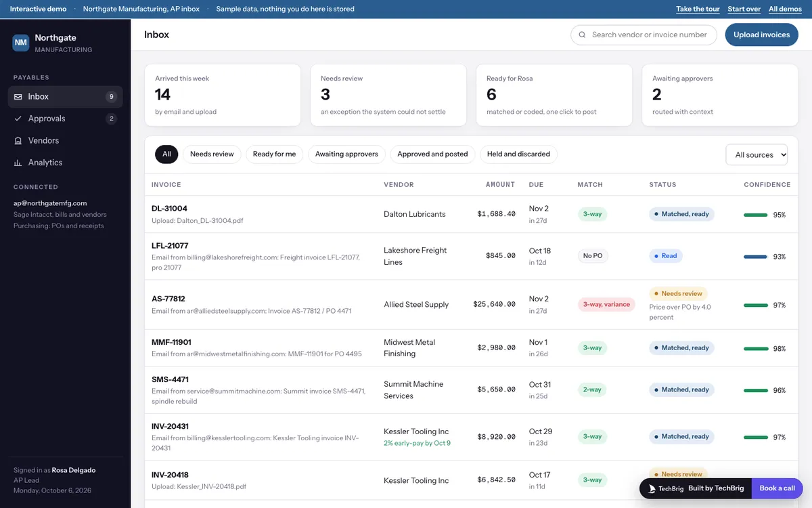Click the Approvals count badge 2
Screen dimensions: 812x508
112,119
